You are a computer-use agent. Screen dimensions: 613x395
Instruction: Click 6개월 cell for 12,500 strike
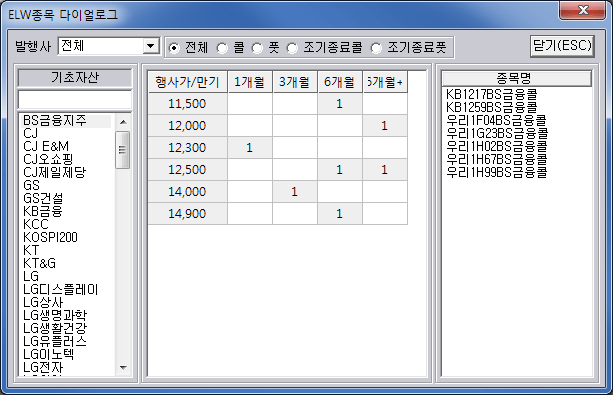pyautogui.click(x=340, y=169)
